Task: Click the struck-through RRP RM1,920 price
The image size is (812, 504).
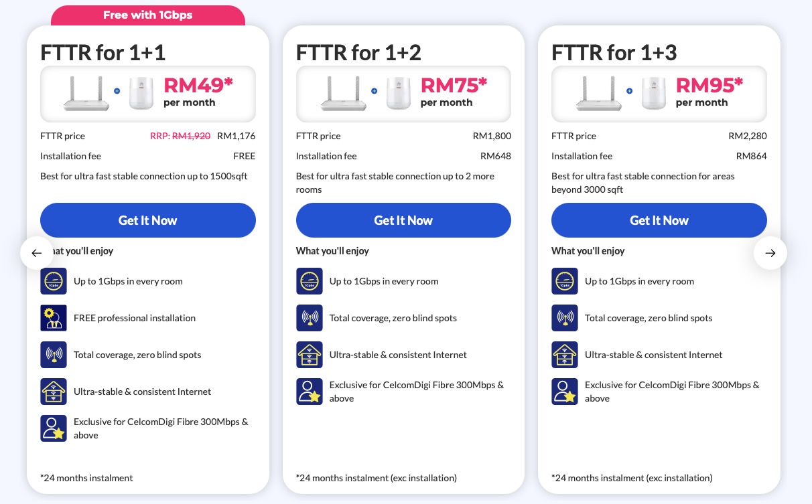Action: tap(191, 136)
